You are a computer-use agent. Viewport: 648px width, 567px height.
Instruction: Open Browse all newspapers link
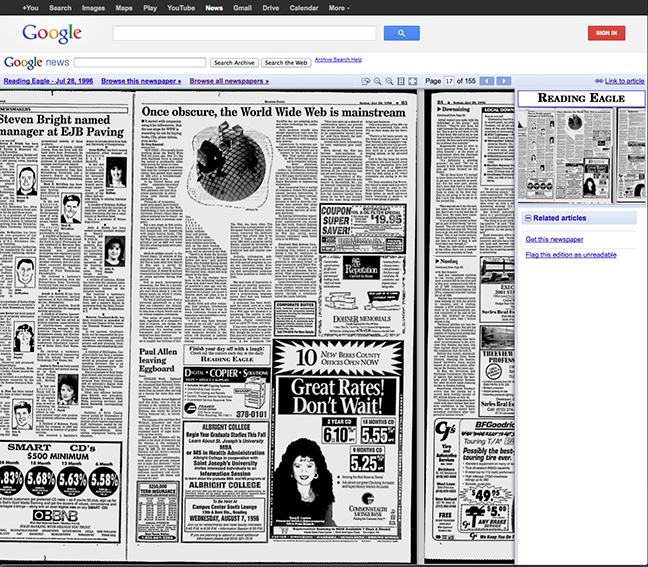point(229,80)
